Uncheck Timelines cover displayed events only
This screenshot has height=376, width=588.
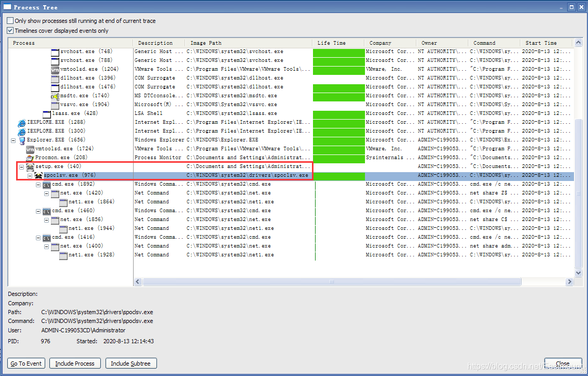click(x=10, y=30)
